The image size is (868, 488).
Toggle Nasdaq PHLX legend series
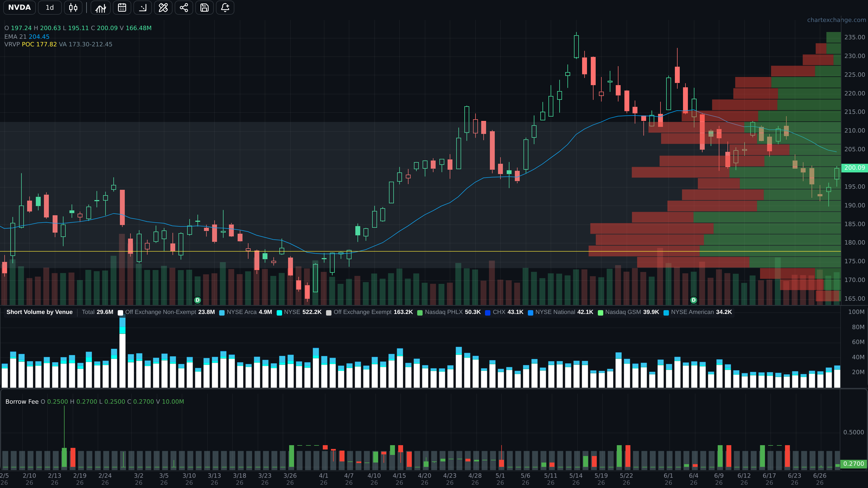pyautogui.click(x=449, y=312)
